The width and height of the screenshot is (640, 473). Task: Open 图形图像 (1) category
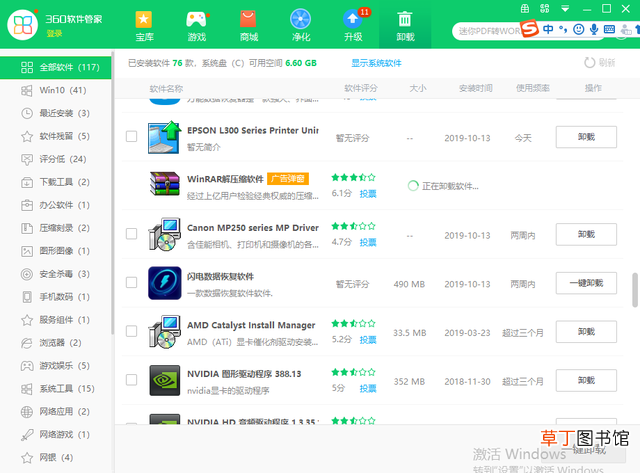(x=56, y=251)
